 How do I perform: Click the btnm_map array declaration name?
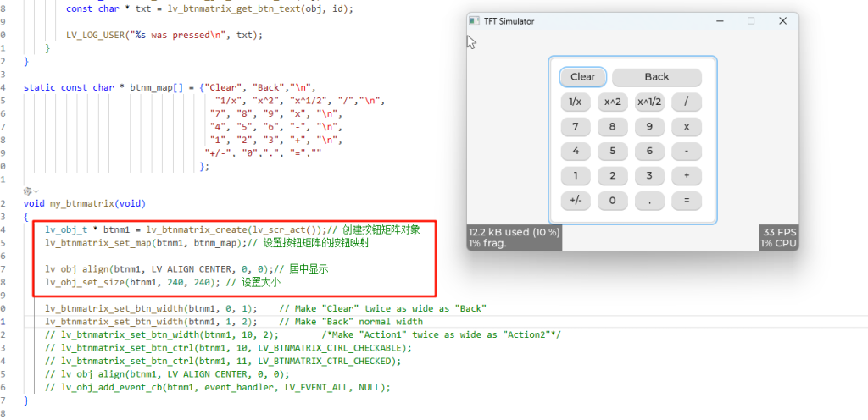click(151, 87)
